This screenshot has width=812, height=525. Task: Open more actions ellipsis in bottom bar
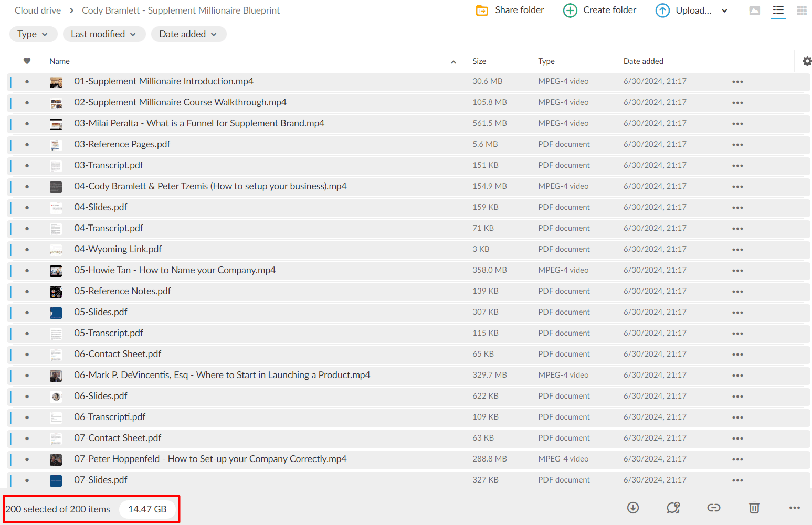795,508
